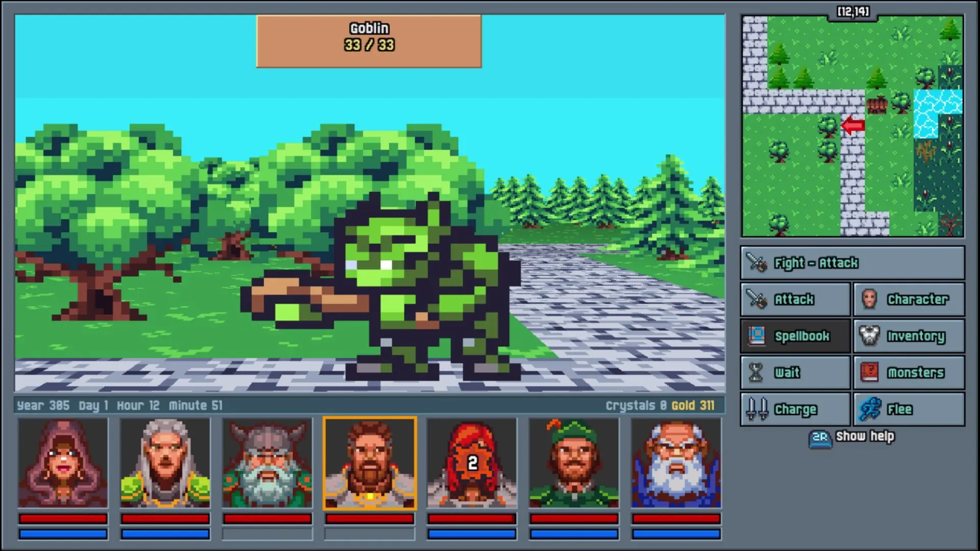Click the Goblin health bar panel
The width and height of the screenshot is (980, 551).
click(369, 40)
